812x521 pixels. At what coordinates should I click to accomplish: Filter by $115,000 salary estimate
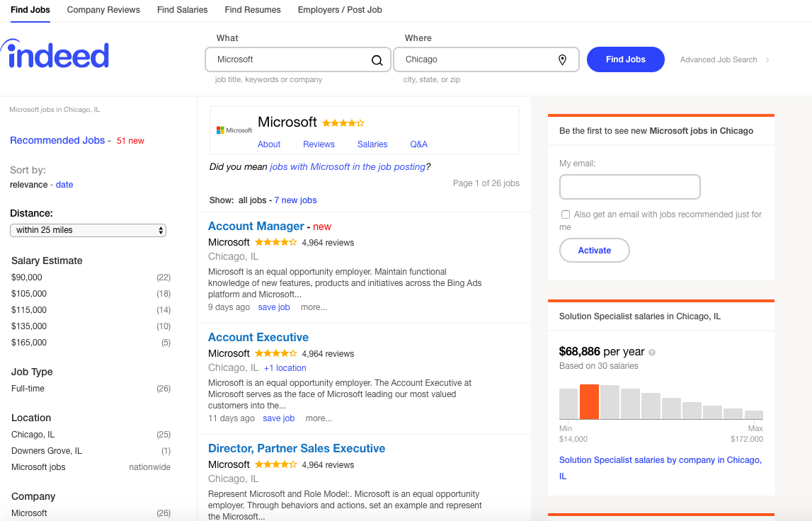point(29,310)
